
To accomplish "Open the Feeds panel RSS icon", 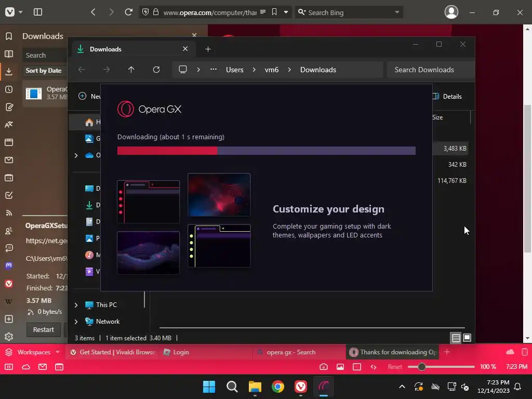I will [9, 212].
